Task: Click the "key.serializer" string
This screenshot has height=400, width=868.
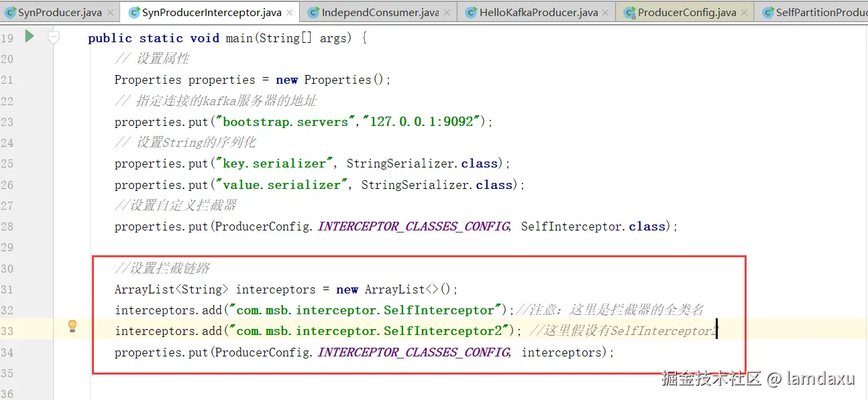Action: (275, 163)
